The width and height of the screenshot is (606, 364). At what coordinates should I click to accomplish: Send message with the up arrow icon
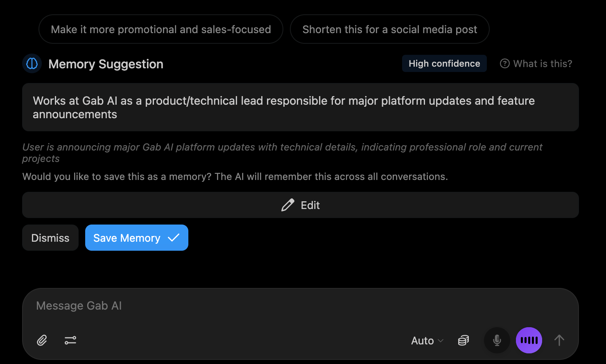tap(559, 340)
